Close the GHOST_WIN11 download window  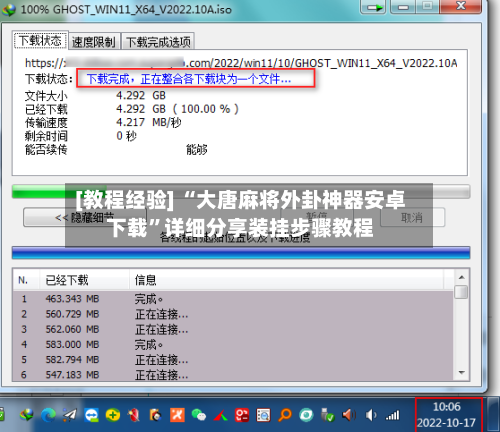[461, 6]
